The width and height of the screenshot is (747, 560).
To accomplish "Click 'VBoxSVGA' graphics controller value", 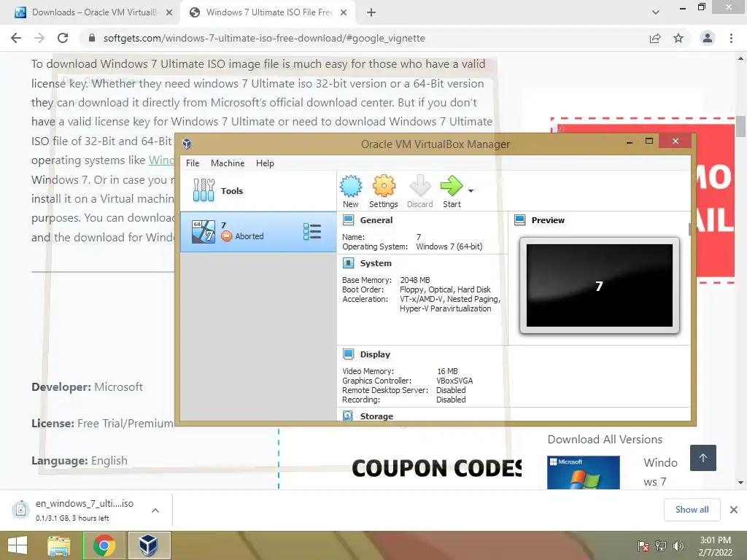I will coord(454,381).
